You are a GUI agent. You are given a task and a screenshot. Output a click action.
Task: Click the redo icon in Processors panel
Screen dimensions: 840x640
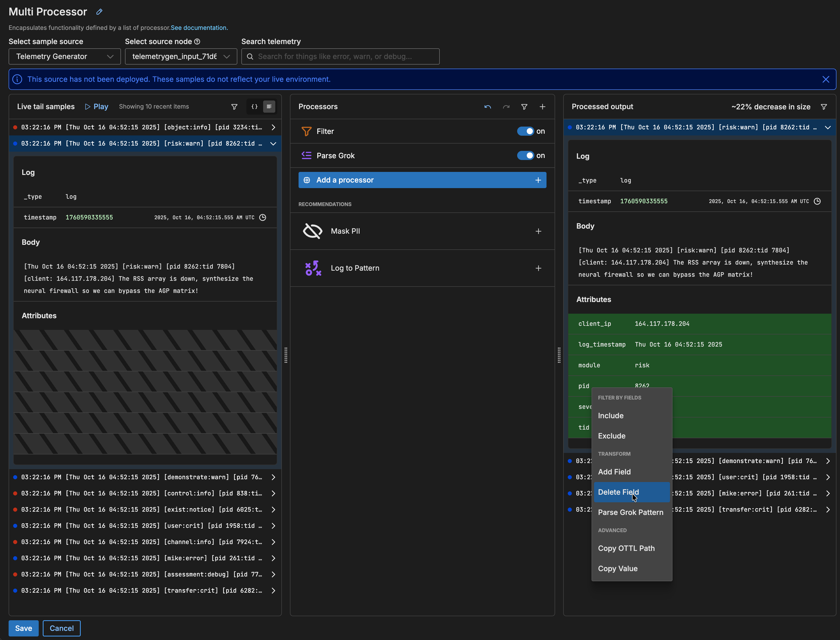point(506,107)
